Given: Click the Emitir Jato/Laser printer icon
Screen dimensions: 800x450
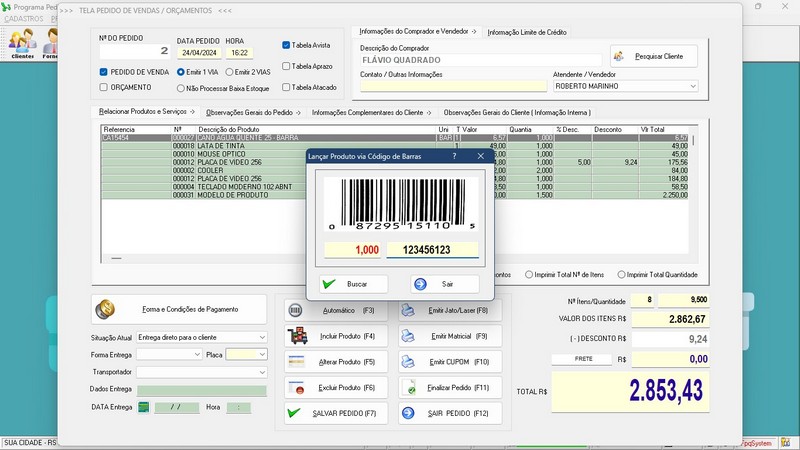Looking at the screenshot, I should (408, 310).
